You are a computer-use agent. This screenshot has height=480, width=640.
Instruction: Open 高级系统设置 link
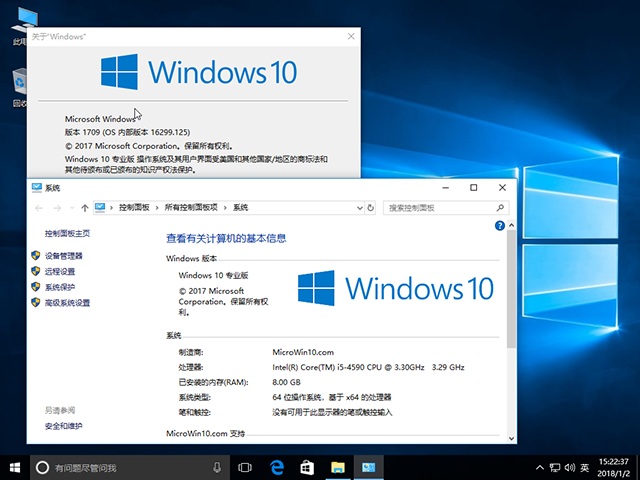(x=67, y=303)
